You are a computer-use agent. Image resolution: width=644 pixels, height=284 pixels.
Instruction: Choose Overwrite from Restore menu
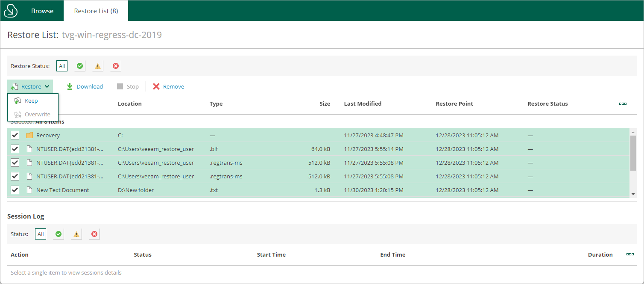pos(33,114)
